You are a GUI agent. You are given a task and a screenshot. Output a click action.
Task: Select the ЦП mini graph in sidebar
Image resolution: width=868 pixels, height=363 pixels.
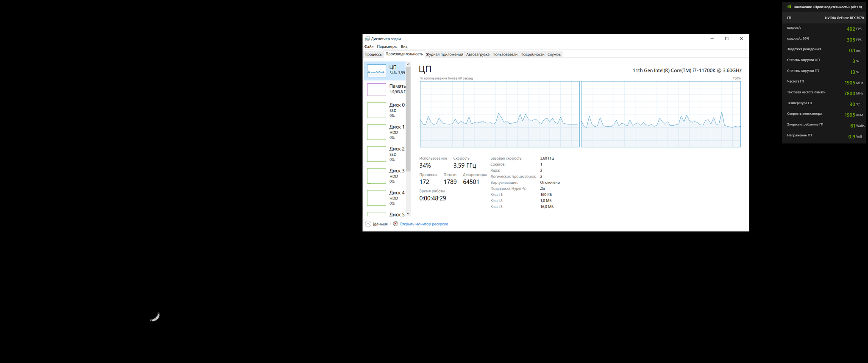tap(376, 71)
